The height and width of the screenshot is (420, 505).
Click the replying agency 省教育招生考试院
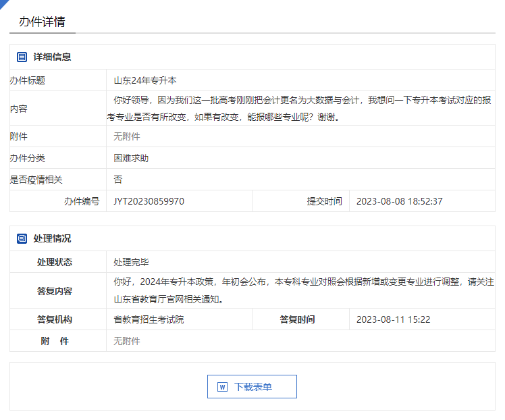(149, 319)
